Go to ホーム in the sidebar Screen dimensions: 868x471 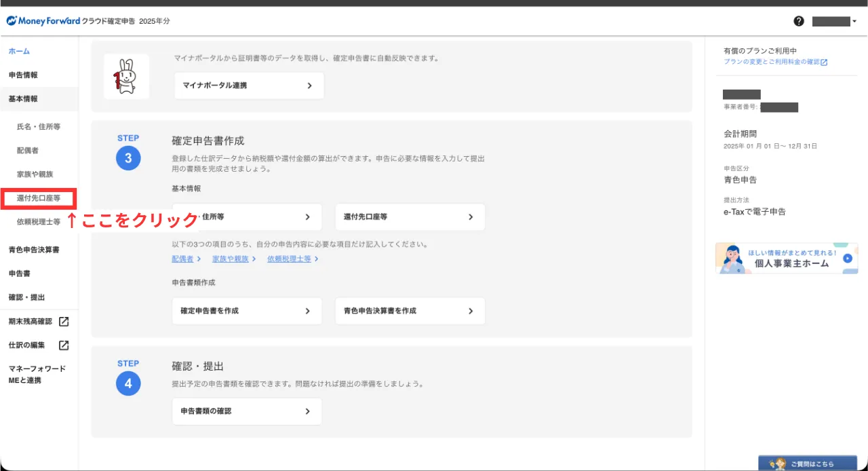coord(19,51)
